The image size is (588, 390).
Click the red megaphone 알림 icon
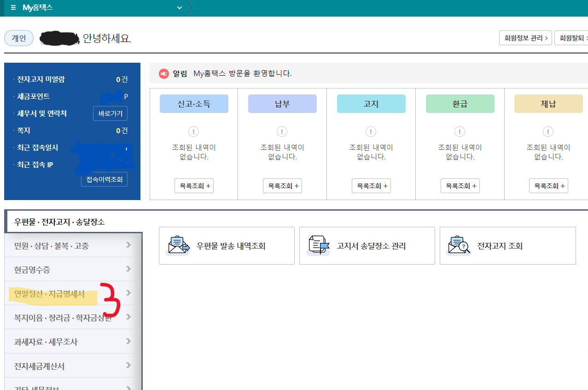[164, 74]
